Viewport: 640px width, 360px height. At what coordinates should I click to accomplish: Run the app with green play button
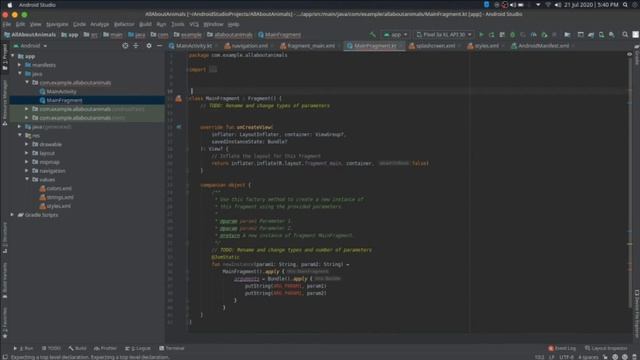point(481,35)
